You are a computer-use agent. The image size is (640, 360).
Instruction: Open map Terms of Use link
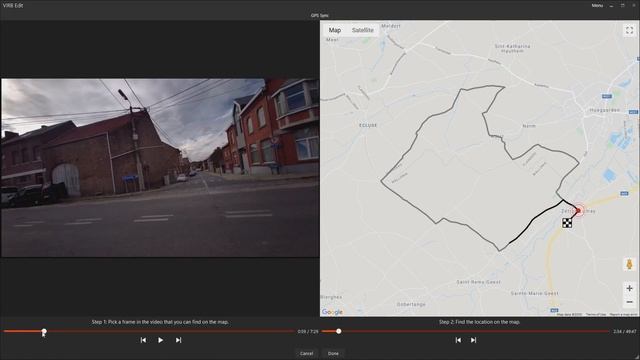click(596, 315)
